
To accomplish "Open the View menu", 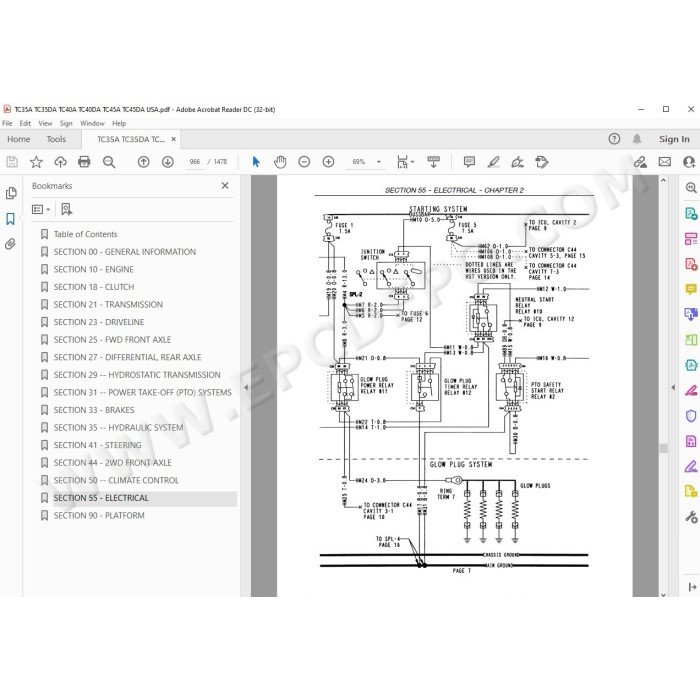I will [x=45, y=123].
